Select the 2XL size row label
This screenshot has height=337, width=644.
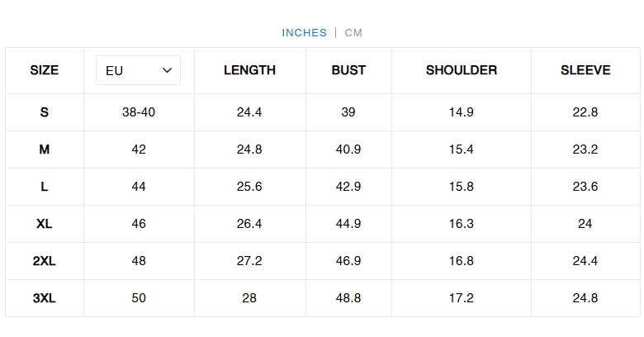pos(45,261)
